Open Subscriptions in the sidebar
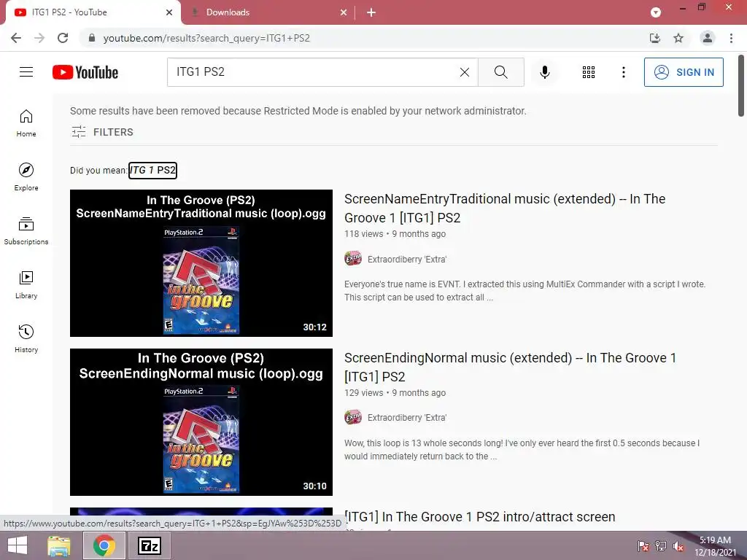Viewport: 747px width, 560px height. pyautogui.click(x=26, y=231)
